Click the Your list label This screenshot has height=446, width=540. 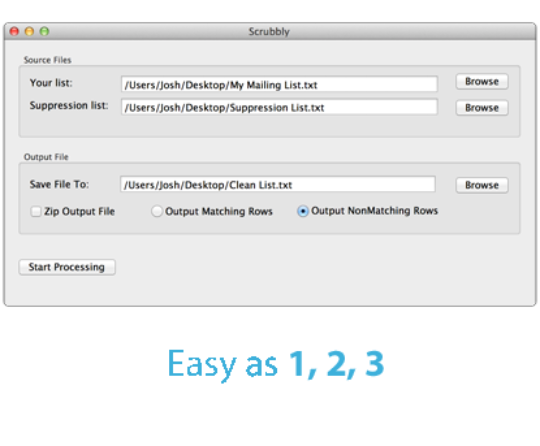click(51, 83)
